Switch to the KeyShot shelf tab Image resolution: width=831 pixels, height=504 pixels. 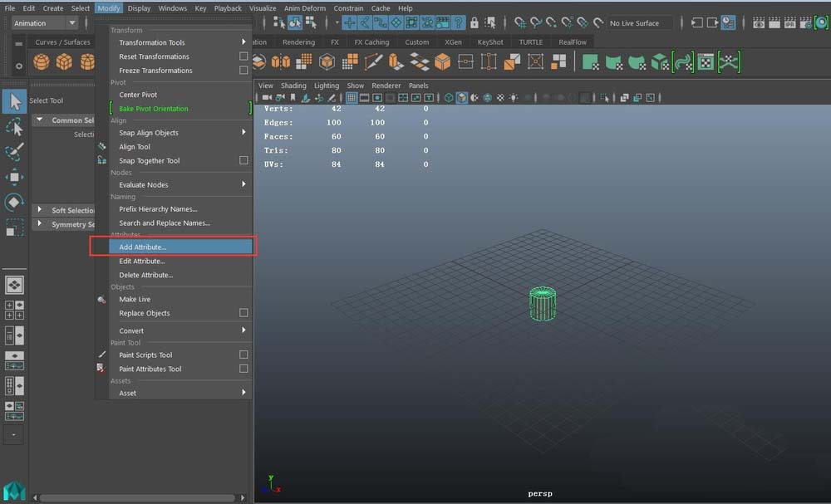489,42
